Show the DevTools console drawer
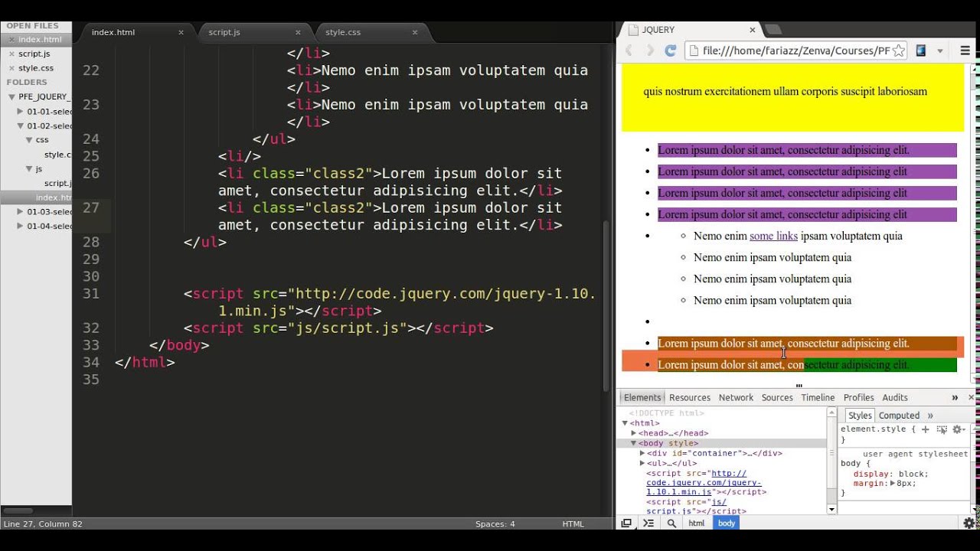This screenshot has height=551, width=980. (648, 523)
